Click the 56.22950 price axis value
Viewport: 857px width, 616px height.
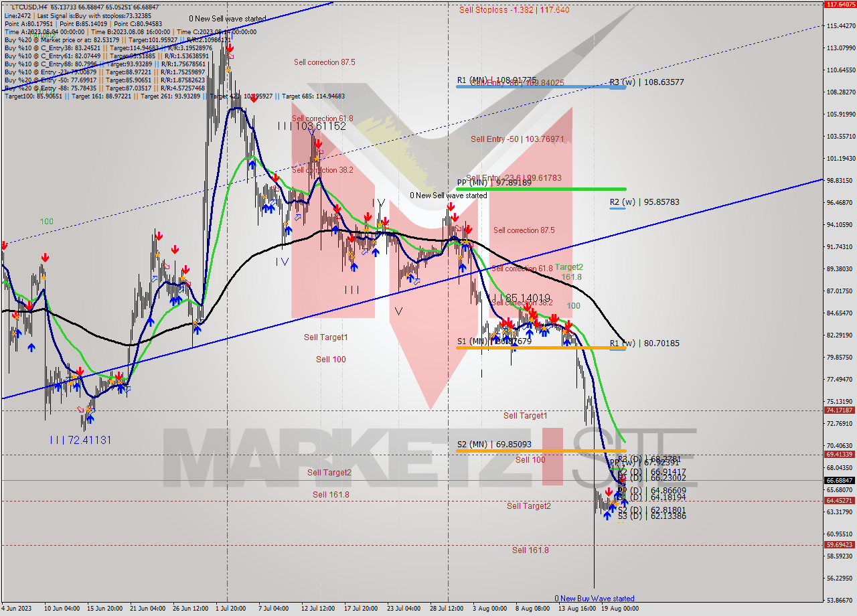pyautogui.click(x=841, y=579)
